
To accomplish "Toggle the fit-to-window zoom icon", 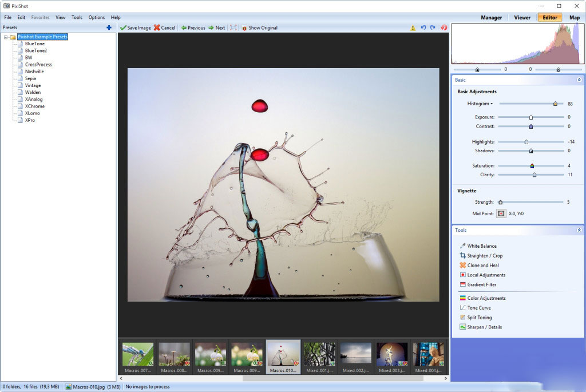I will click(x=233, y=27).
